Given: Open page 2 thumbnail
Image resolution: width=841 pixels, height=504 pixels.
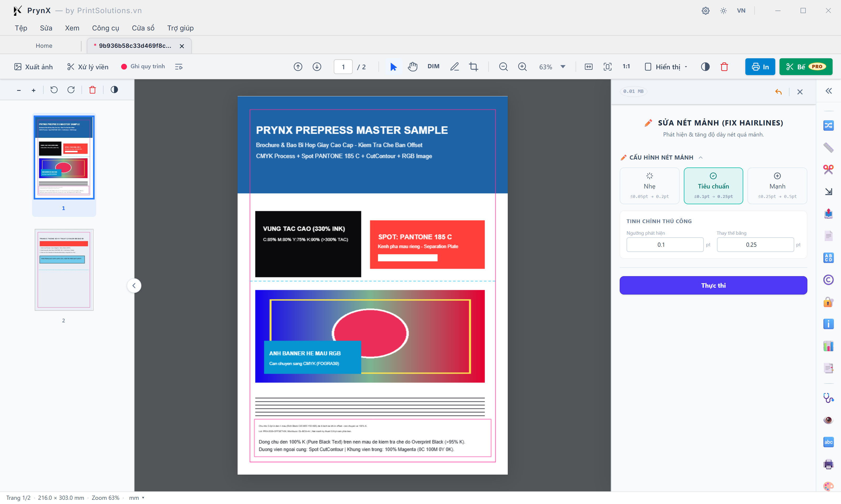Looking at the screenshot, I should pos(64,270).
